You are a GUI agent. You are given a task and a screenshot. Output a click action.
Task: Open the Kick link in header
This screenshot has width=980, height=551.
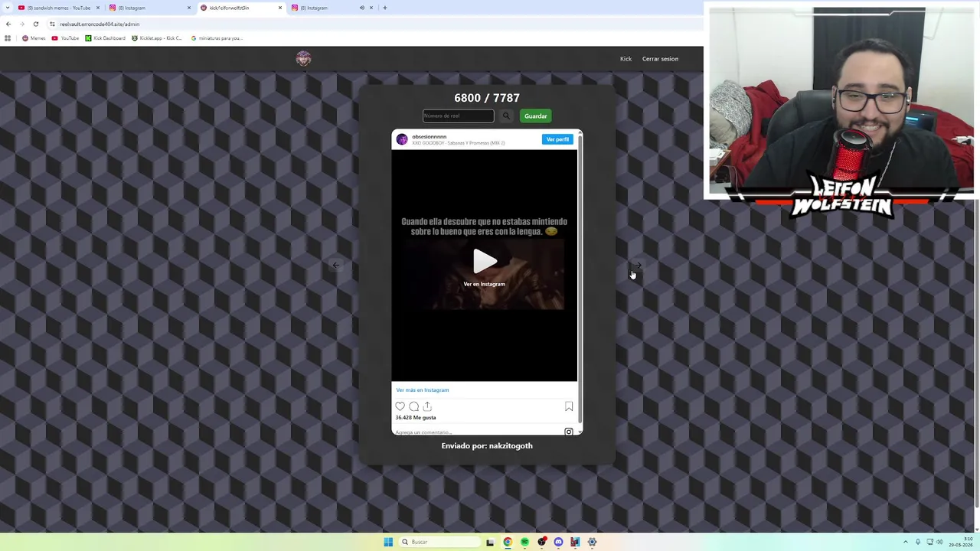626,59
